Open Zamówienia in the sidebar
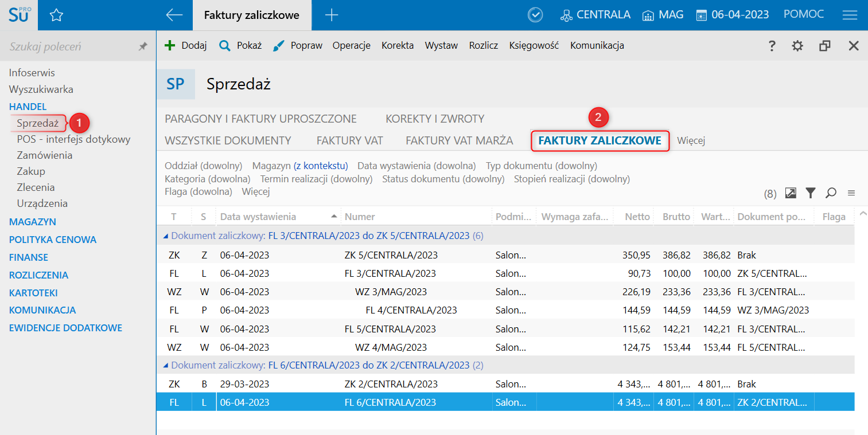Image resolution: width=868 pixels, height=435 pixels. (45, 155)
